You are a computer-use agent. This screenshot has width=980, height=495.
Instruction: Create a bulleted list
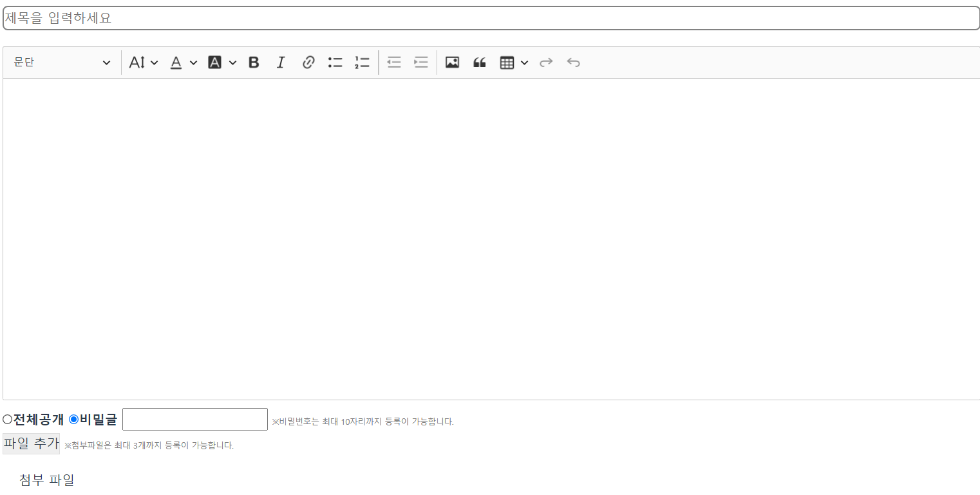click(x=335, y=62)
